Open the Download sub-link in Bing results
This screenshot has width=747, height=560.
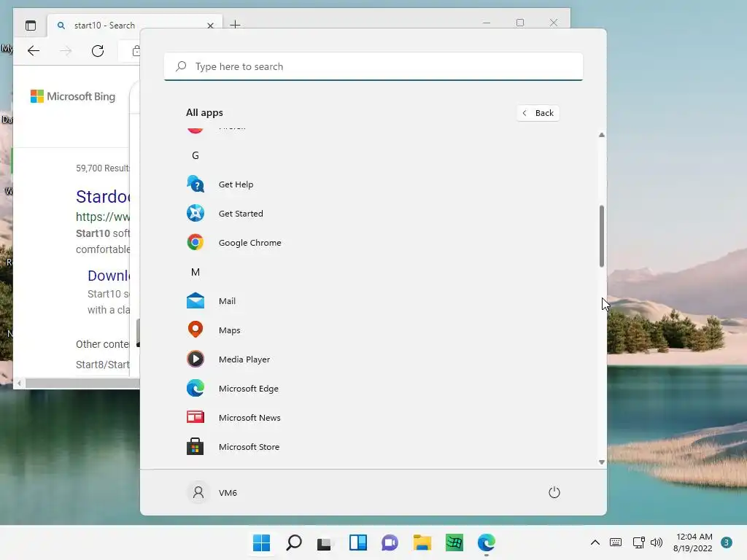click(x=109, y=275)
